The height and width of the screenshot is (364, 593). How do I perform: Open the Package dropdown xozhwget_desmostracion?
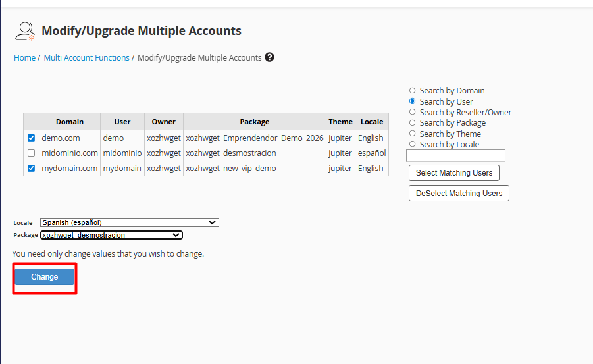pyautogui.click(x=112, y=235)
